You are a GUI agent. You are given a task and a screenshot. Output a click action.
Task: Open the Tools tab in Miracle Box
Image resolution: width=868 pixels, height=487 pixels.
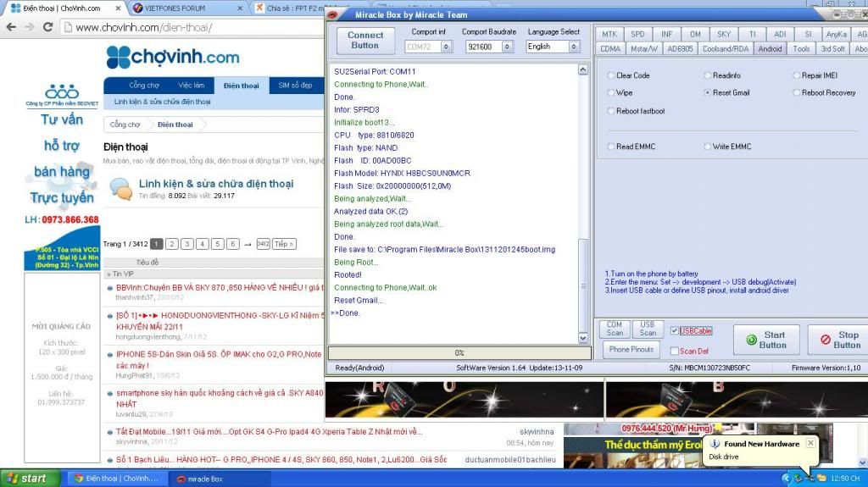tap(801, 49)
